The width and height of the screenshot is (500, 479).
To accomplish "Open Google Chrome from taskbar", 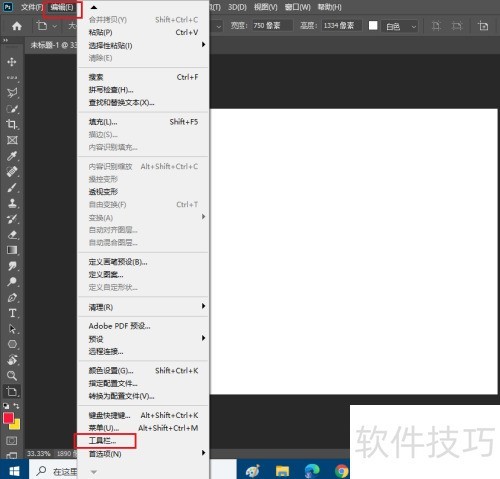I will coord(341,471).
